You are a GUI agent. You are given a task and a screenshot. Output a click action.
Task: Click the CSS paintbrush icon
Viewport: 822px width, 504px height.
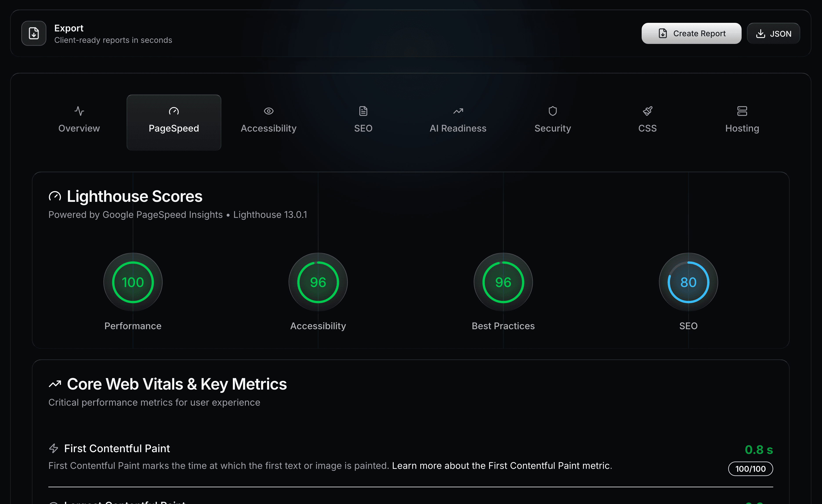point(648,111)
